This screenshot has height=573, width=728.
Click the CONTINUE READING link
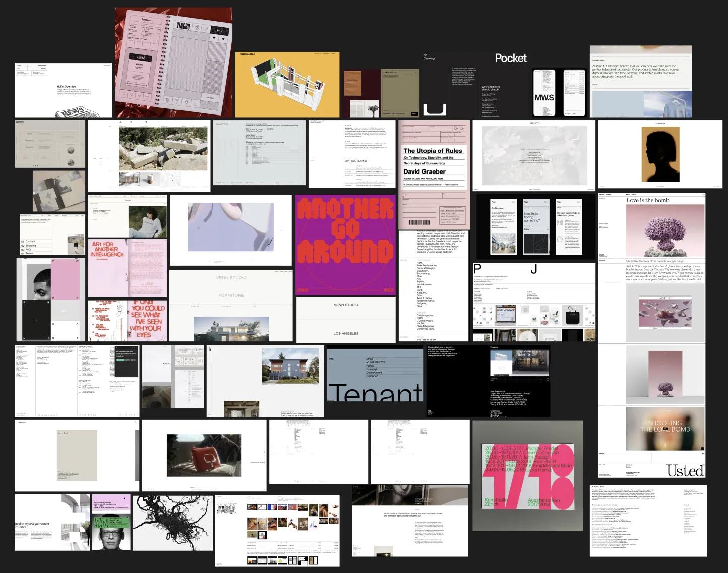click(x=355, y=161)
